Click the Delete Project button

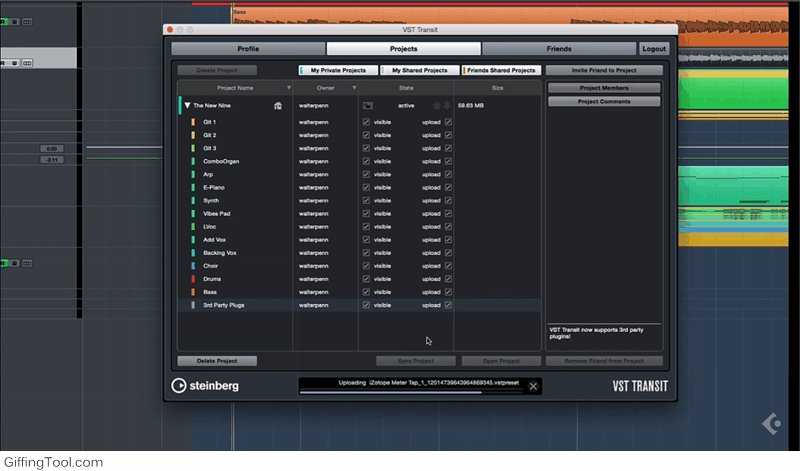(217, 361)
